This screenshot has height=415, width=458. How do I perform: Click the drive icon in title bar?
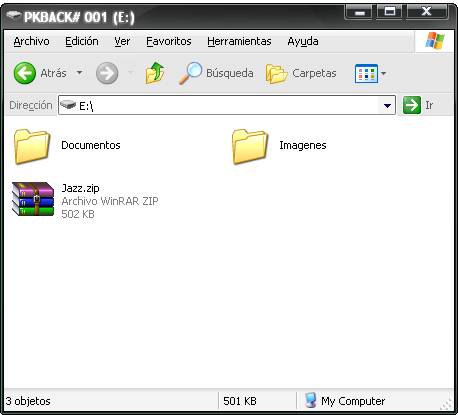click(14, 15)
